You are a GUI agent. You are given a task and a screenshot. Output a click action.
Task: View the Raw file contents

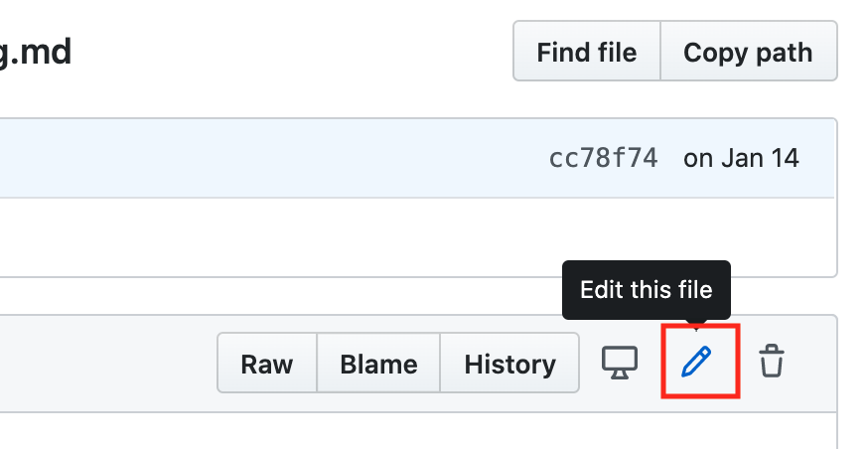(x=267, y=364)
